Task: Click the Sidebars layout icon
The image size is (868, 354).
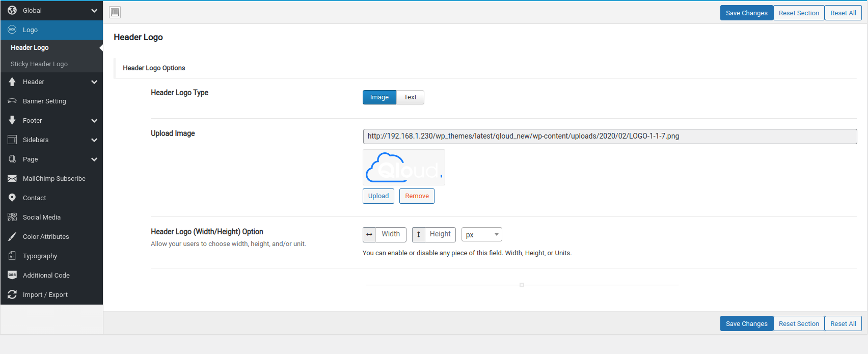Action: (x=12, y=140)
